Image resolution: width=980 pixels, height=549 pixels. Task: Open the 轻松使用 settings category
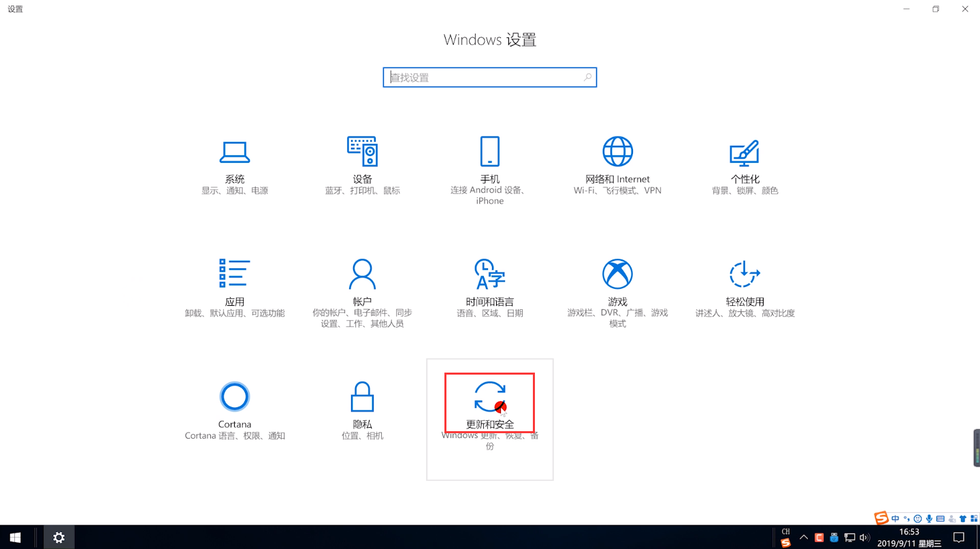click(x=745, y=289)
